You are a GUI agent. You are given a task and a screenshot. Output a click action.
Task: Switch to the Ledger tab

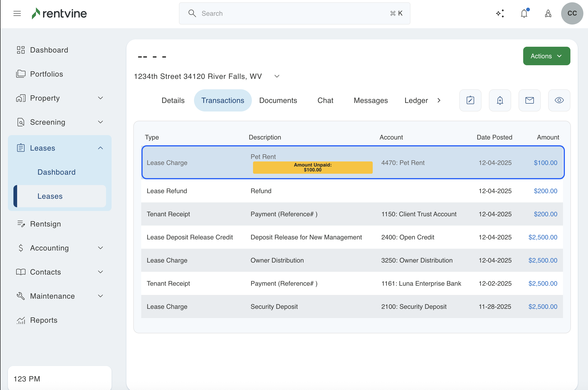tap(416, 100)
